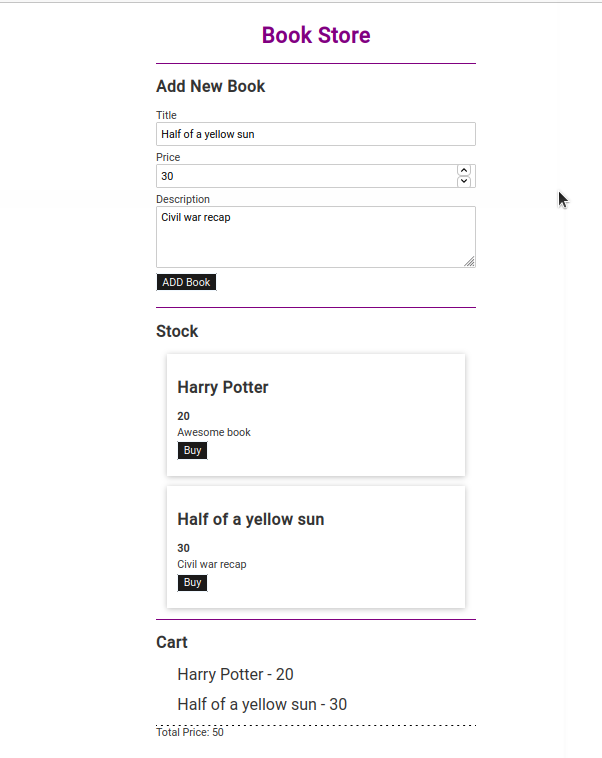Click the Awesome book description text
Viewport: 602px width, 758px height.
coord(214,432)
